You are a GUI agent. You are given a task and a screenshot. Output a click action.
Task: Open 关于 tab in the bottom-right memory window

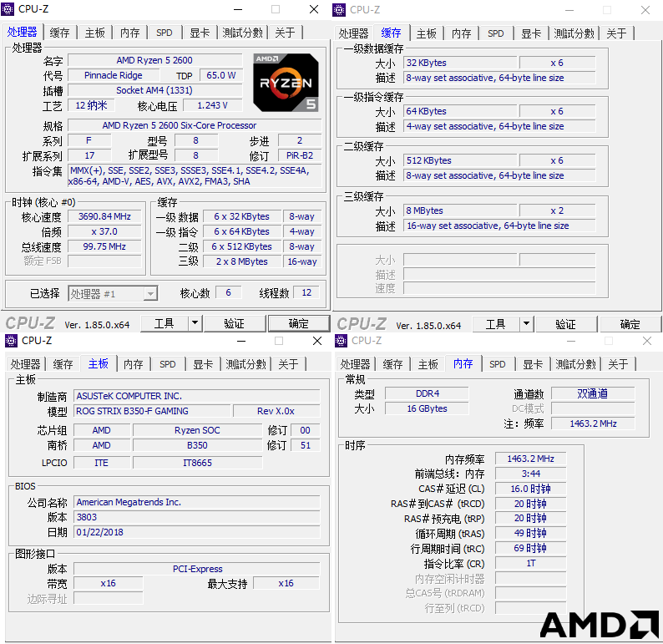coord(618,364)
